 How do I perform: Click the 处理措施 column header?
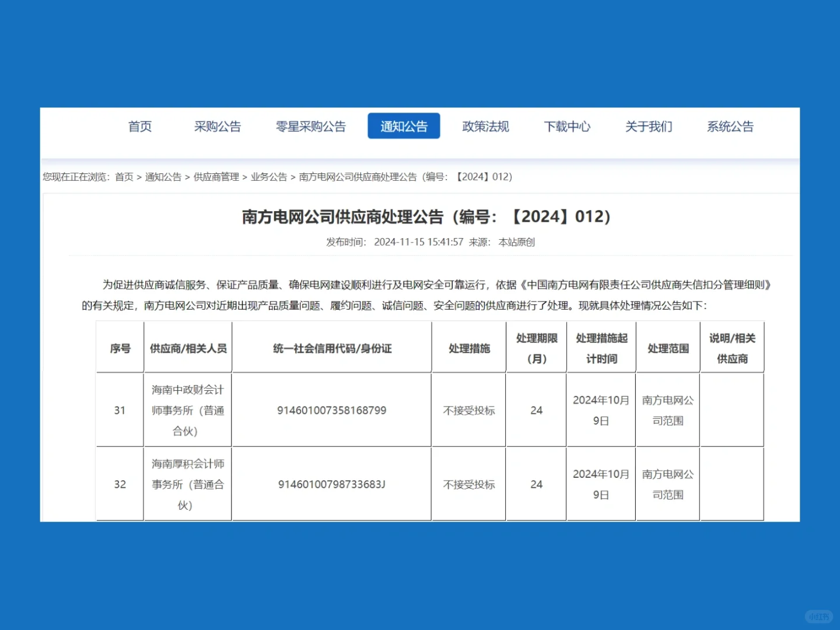(x=469, y=348)
